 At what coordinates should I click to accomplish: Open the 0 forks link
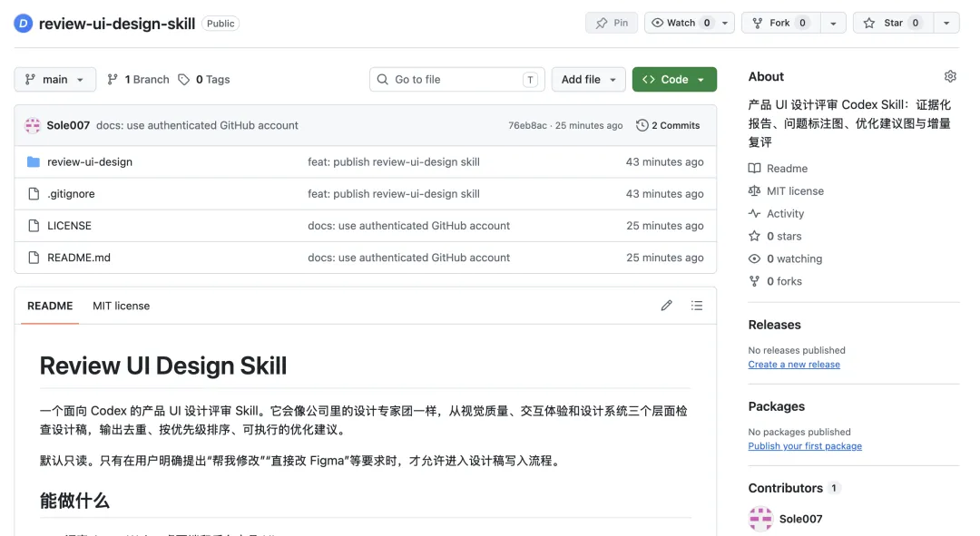click(784, 281)
